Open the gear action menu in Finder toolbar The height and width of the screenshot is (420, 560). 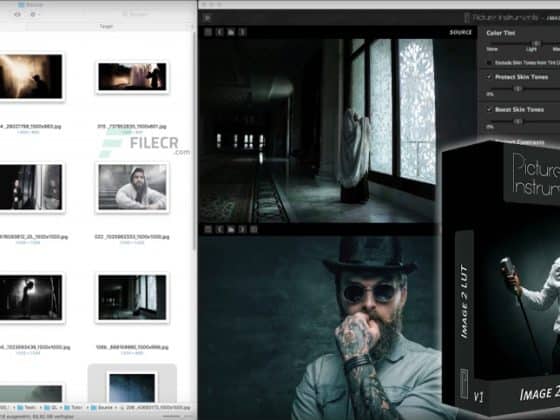click(33, 14)
